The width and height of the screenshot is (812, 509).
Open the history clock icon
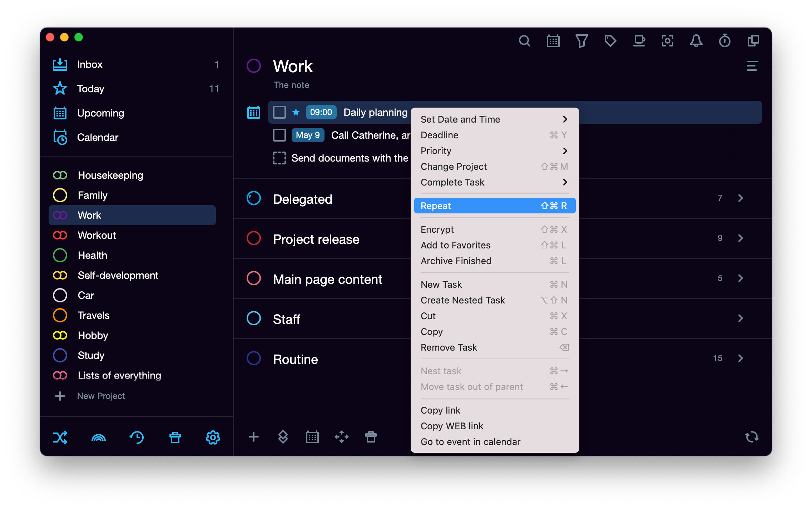coord(137,437)
